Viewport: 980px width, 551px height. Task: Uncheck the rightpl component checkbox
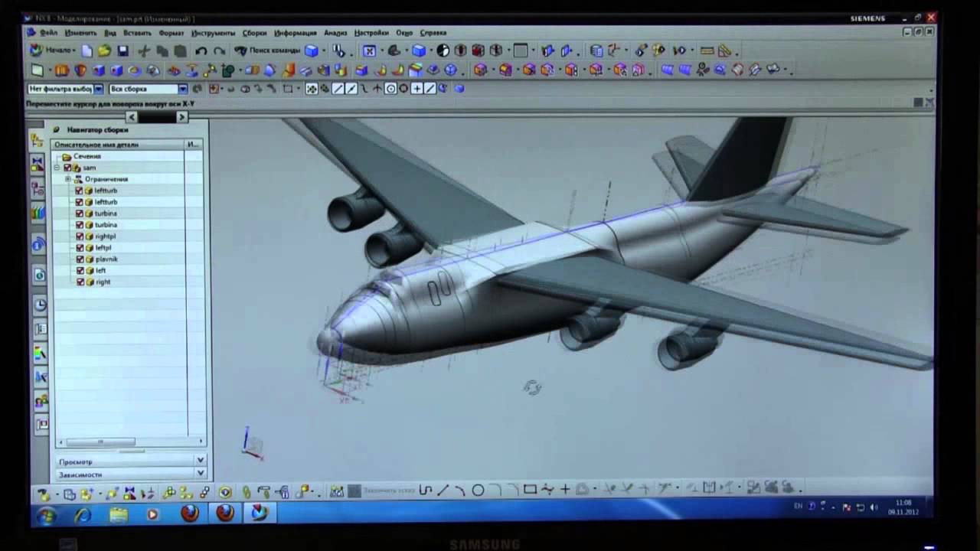click(79, 236)
